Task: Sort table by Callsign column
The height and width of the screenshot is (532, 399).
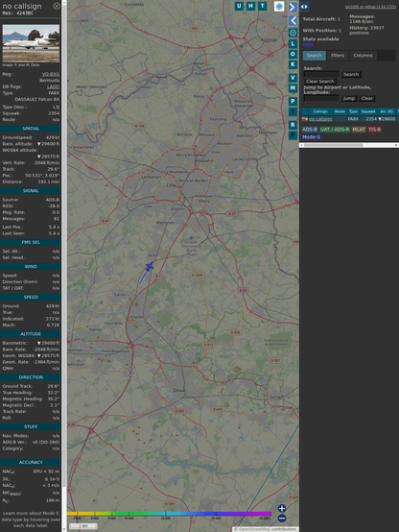Action: click(320, 111)
